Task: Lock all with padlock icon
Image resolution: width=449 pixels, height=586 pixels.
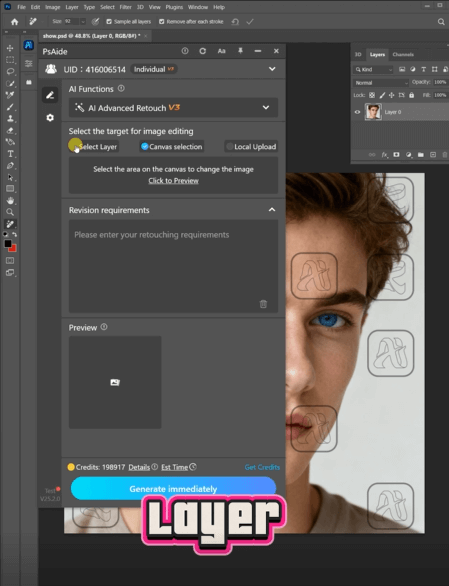Action: 412,95
